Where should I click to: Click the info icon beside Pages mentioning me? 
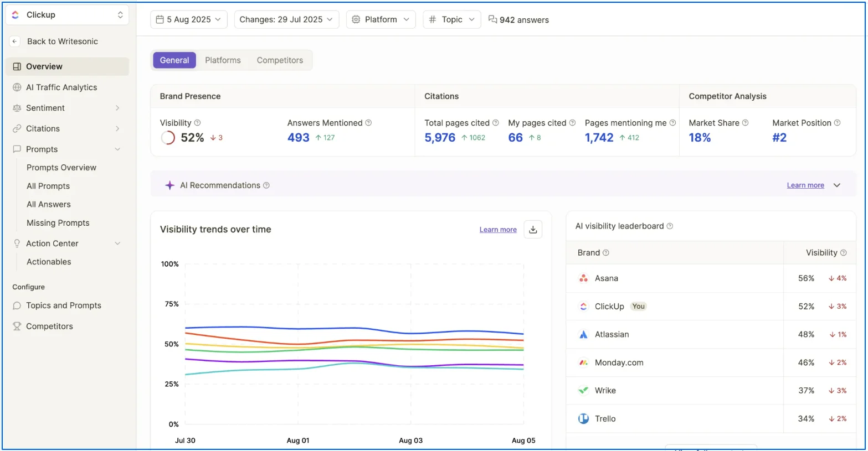672,123
